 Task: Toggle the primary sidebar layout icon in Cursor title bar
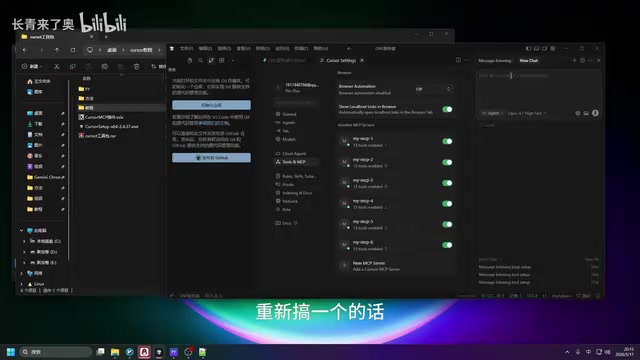(529, 48)
